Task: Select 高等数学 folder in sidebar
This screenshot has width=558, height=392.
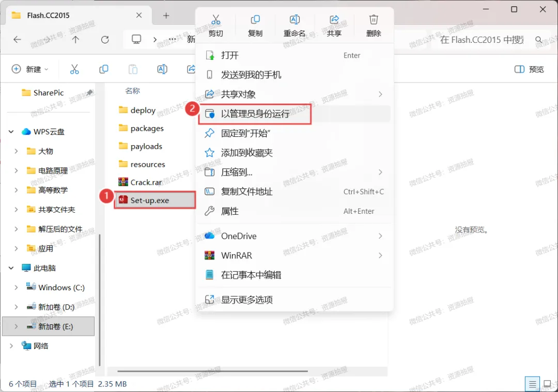Action: 53,190
